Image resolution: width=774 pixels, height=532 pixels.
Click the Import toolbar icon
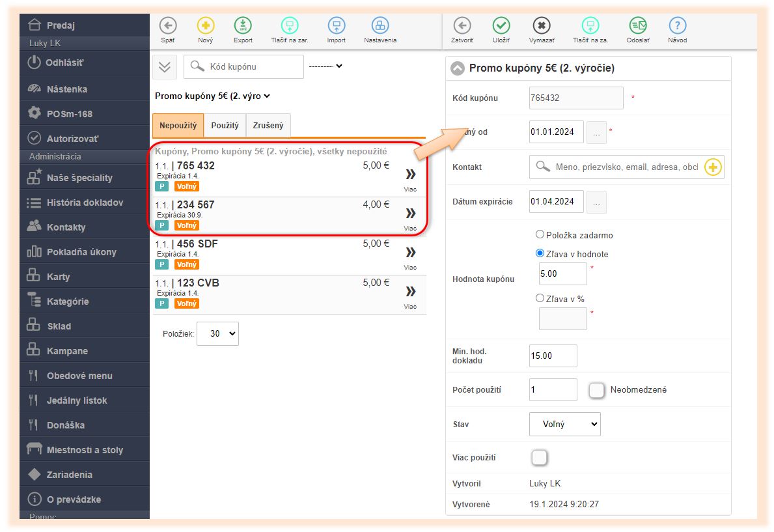pos(336,26)
